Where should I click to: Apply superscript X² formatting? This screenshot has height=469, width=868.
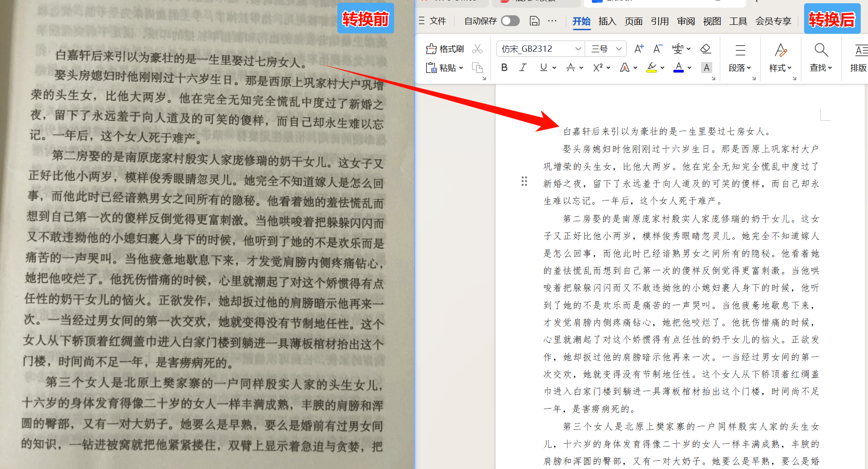[x=598, y=67]
